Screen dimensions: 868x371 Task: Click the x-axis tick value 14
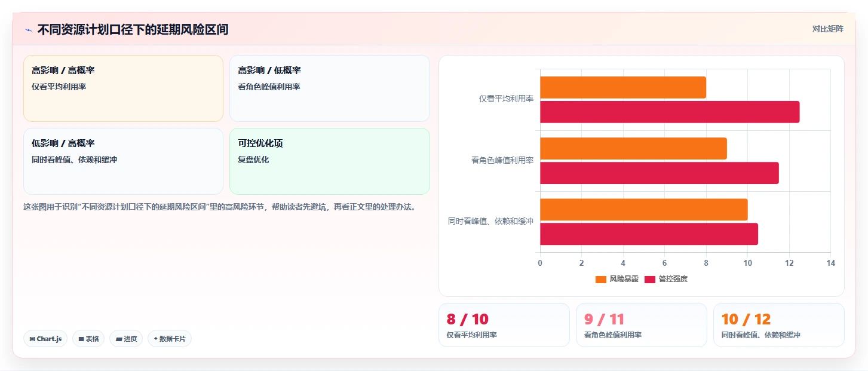click(x=830, y=263)
